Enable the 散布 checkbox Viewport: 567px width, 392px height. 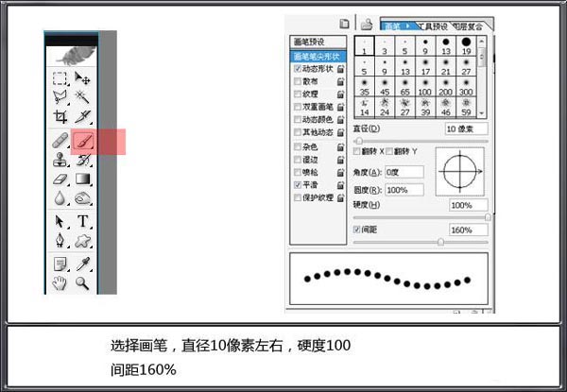pos(298,81)
